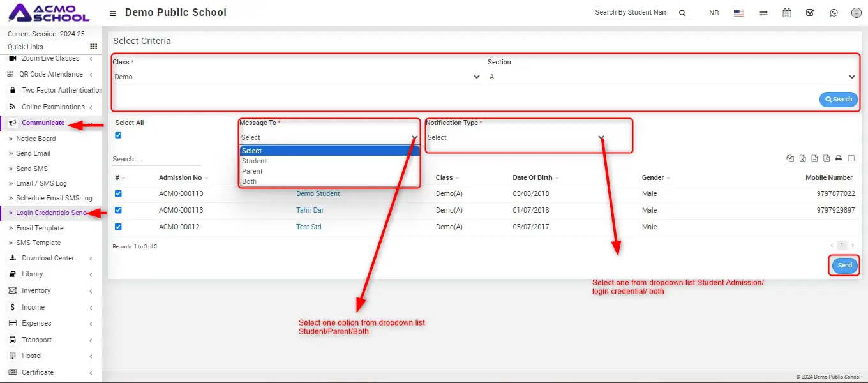868x383 pixels.
Task: Click the table Search input field
Action: pos(156,159)
